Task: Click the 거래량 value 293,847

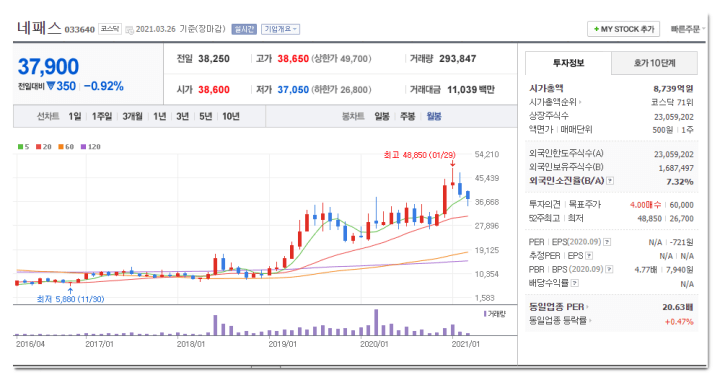Action: (x=457, y=59)
